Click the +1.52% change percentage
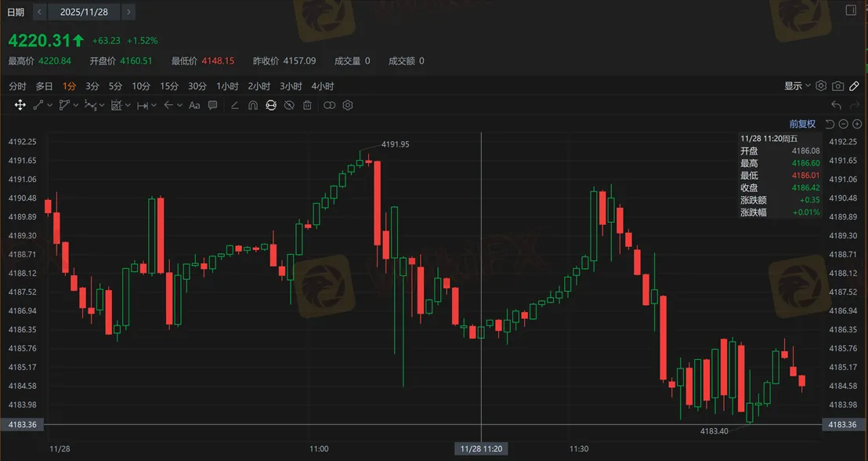This screenshot has width=868, height=461. point(143,41)
